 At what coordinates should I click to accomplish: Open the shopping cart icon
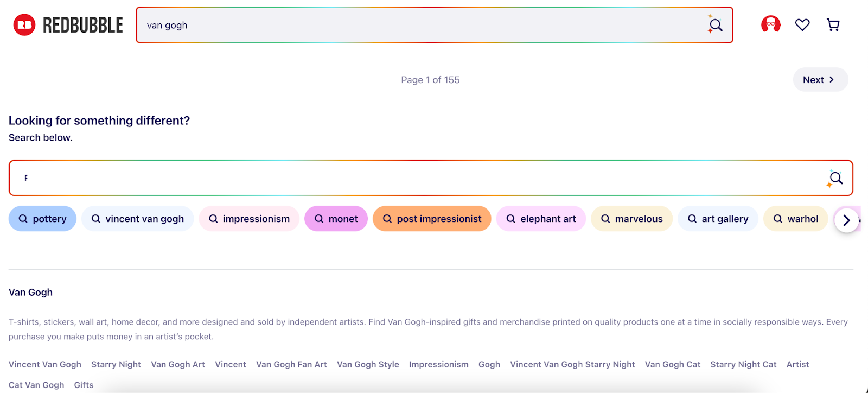coord(833,24)
